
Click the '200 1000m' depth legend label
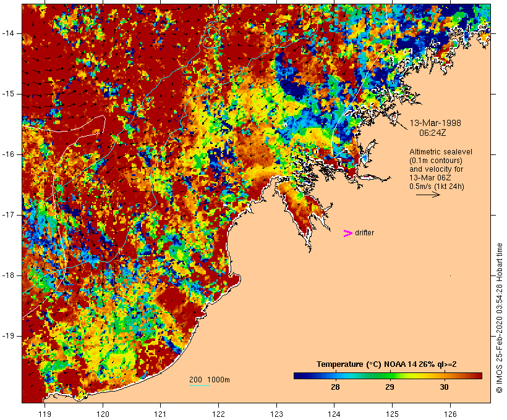coord(210,379)
